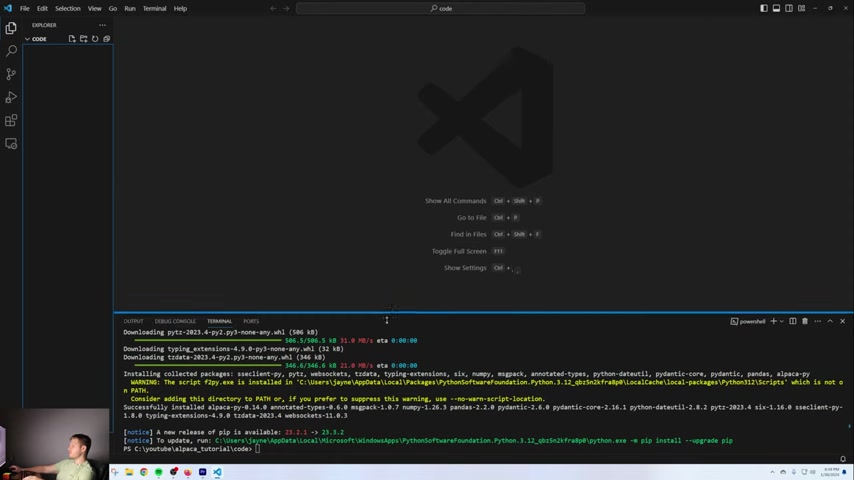The width and height of the screenshot is (854, 480).
Task: Open the Selection menu
Action: tap(68, 8)
